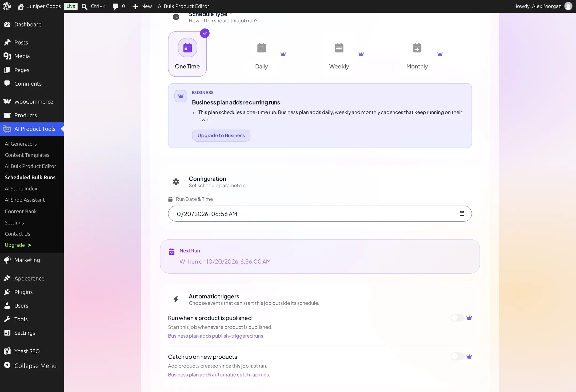Click the Live badge
This screenshot has width=576, height=392.
(71, 6)
